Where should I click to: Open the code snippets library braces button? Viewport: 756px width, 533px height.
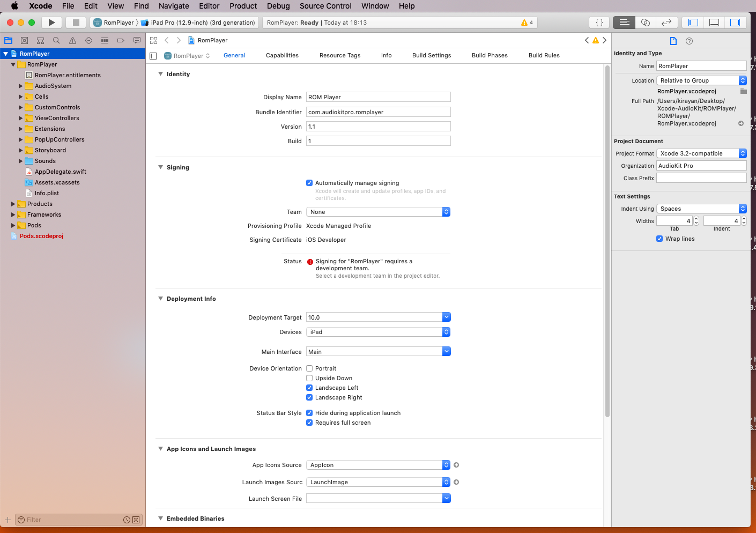click(599, 23)
